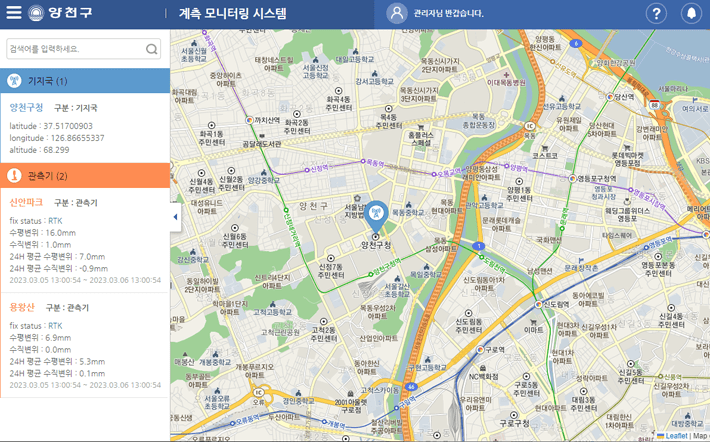Click the blue base station map marker
Viewport: 710px width, 443px height.
(376, 216)
